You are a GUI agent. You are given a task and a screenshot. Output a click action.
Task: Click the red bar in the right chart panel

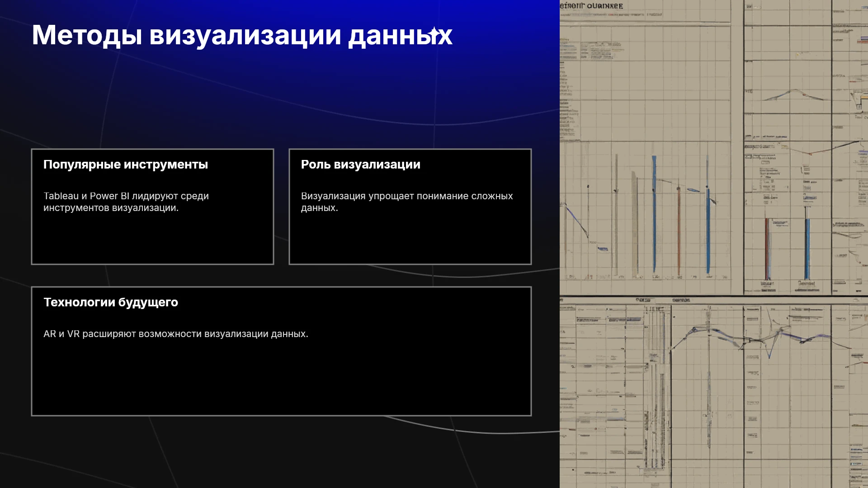tap(767, 249)
